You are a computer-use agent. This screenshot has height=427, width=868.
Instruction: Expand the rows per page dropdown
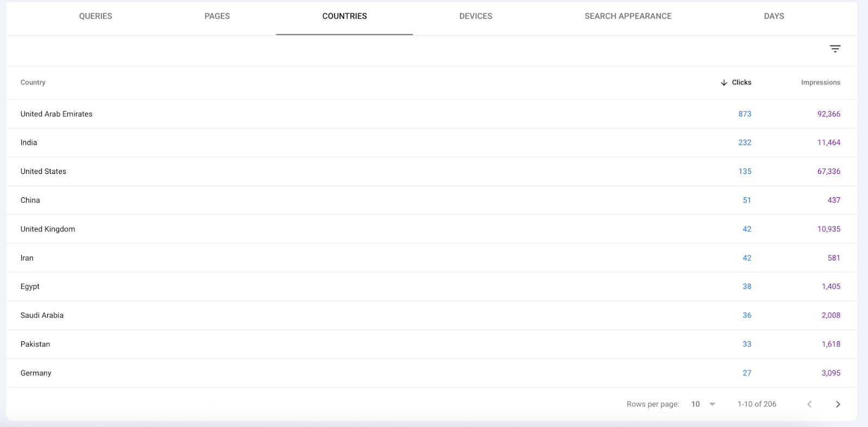click(x=704, y=404)
